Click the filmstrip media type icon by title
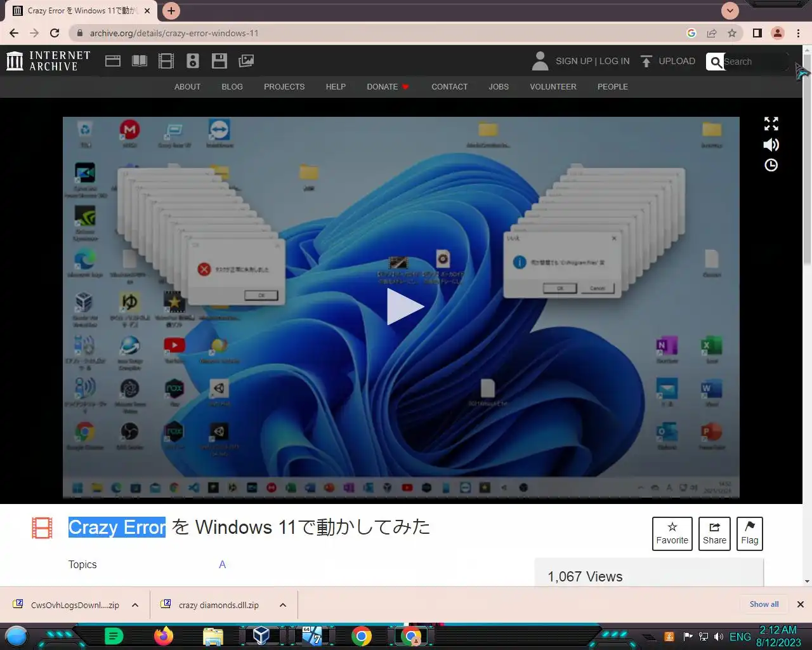Viewport: 812px width, 650px height. coord(43,528)
